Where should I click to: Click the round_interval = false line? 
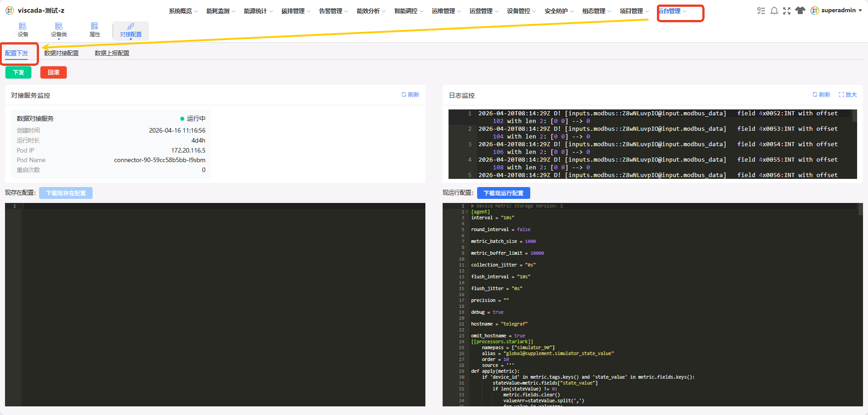(501, 230)
